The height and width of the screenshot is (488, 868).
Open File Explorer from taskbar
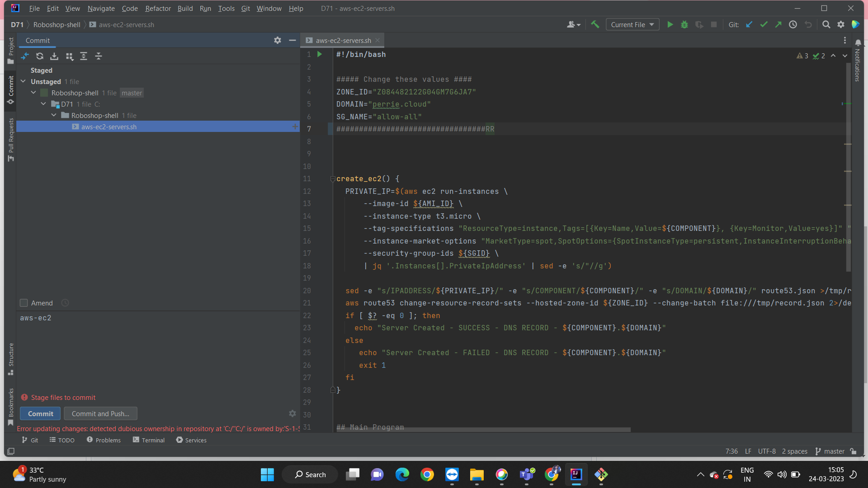click(x=477, y=474)
